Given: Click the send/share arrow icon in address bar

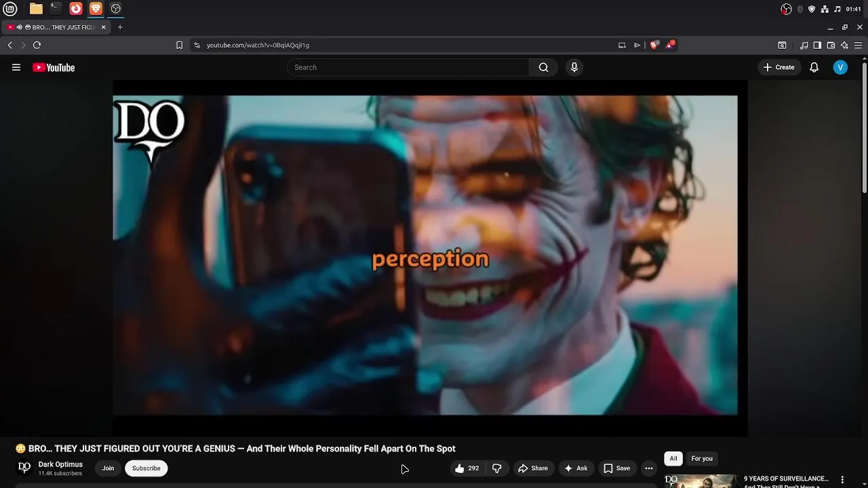Looking at the screenshot, I should 637,45.
